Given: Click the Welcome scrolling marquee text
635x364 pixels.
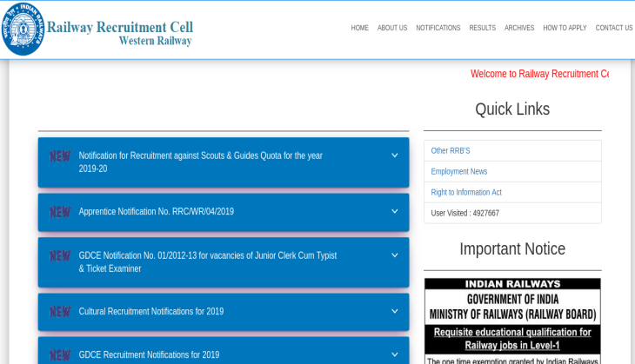Looking at the screenshot, I should tap(539, 74).
